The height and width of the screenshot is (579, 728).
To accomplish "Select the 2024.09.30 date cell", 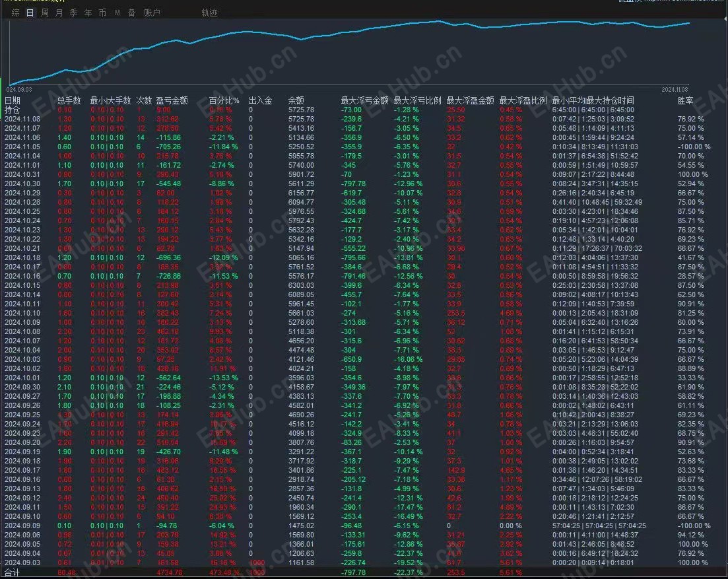I will (x=22, y=388).
